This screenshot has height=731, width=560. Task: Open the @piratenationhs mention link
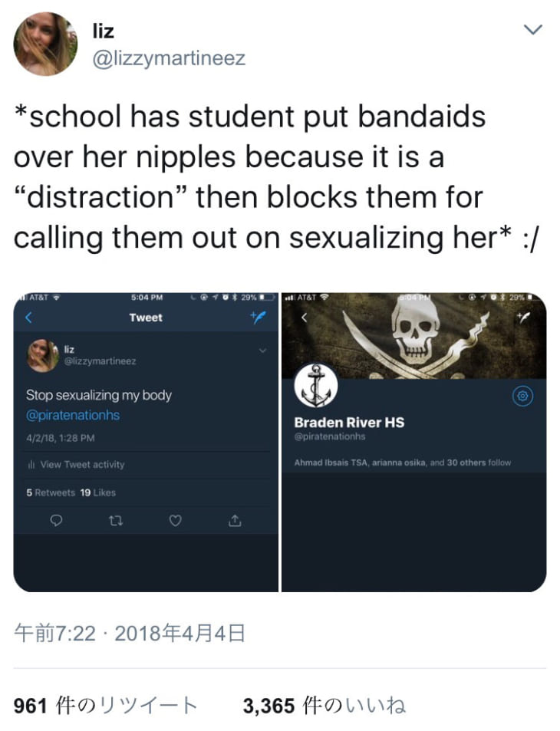(73, 415)
